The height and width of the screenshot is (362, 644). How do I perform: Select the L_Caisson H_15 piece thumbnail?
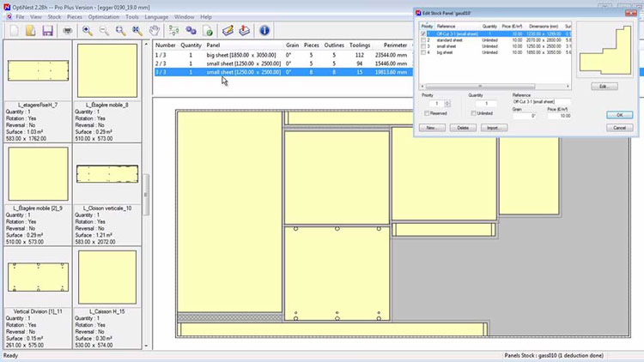[x=107, y=277]
